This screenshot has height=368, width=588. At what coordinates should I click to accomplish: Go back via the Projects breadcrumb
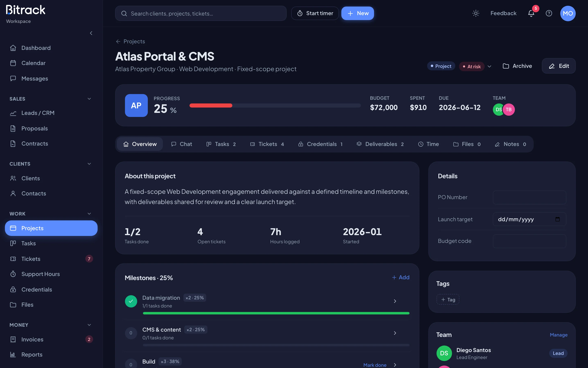tap(130, 41)
